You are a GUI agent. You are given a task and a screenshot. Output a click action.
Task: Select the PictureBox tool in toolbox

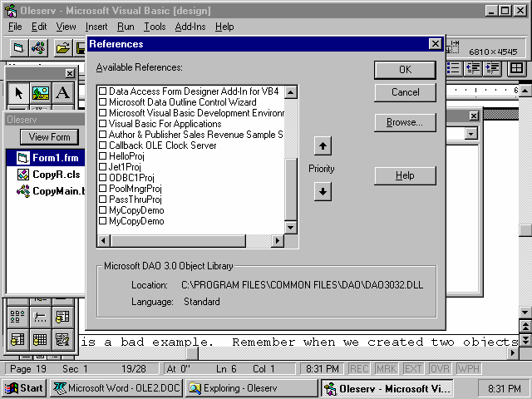[x=40, y=92]
